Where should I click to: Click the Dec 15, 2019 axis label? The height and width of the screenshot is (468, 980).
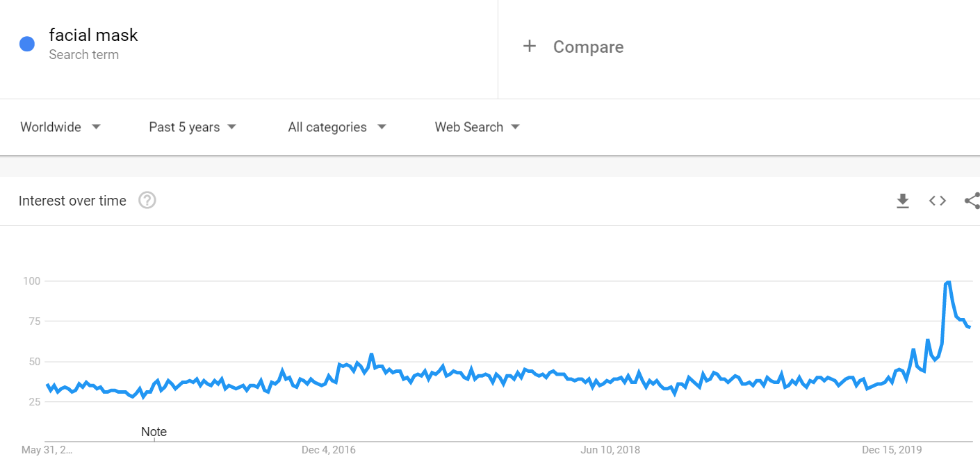tap(892, 450)
